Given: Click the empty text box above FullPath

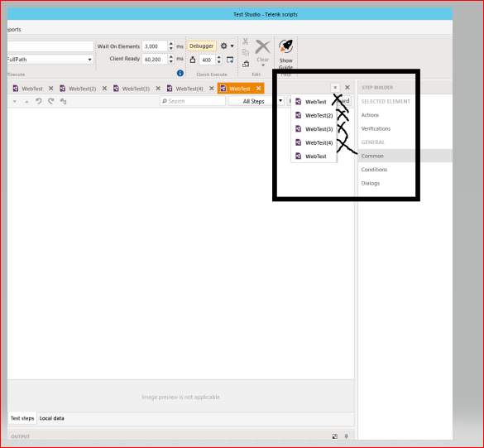Looking at the screenshot, I should (x=50, y=46).
